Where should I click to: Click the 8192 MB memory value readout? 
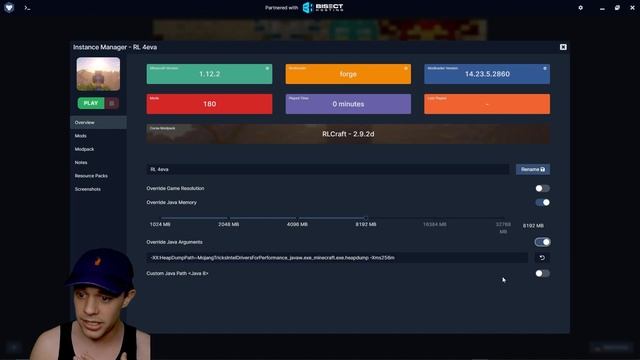(533, 226)
